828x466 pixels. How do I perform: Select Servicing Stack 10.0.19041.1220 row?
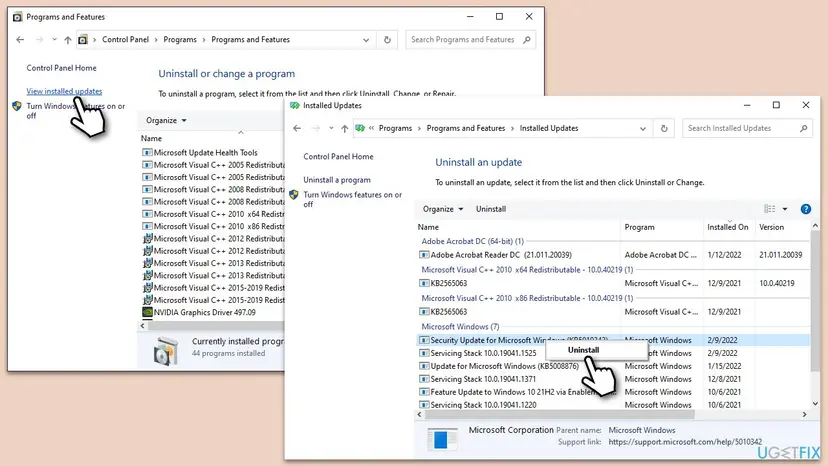613,405
